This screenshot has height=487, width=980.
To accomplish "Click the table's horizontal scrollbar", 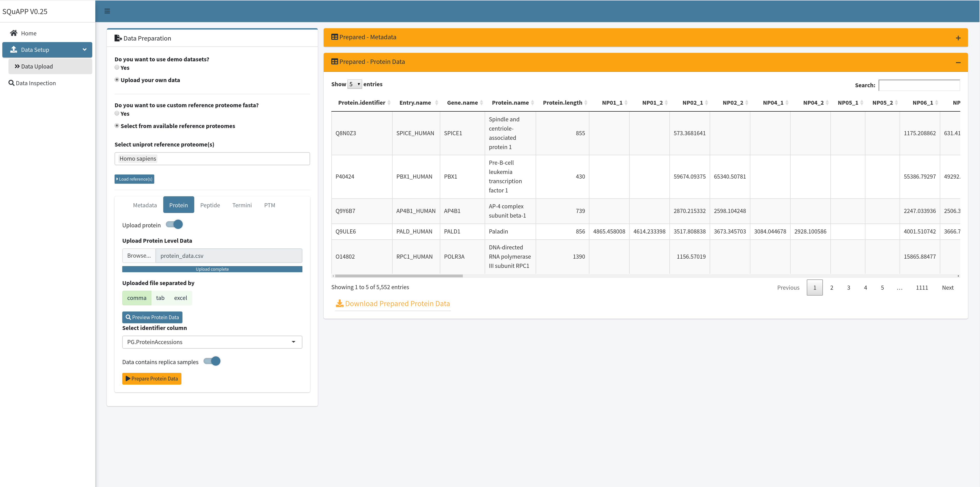I will pos(398,276).
